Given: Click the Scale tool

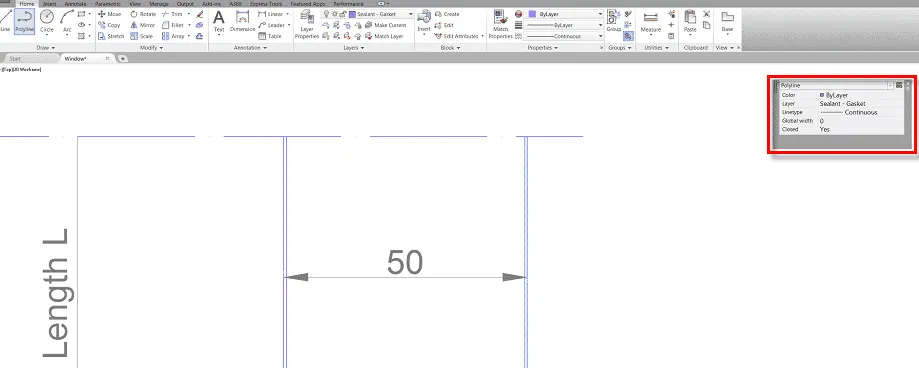Looking at the screenshot, I should click(x=141, y=36).
